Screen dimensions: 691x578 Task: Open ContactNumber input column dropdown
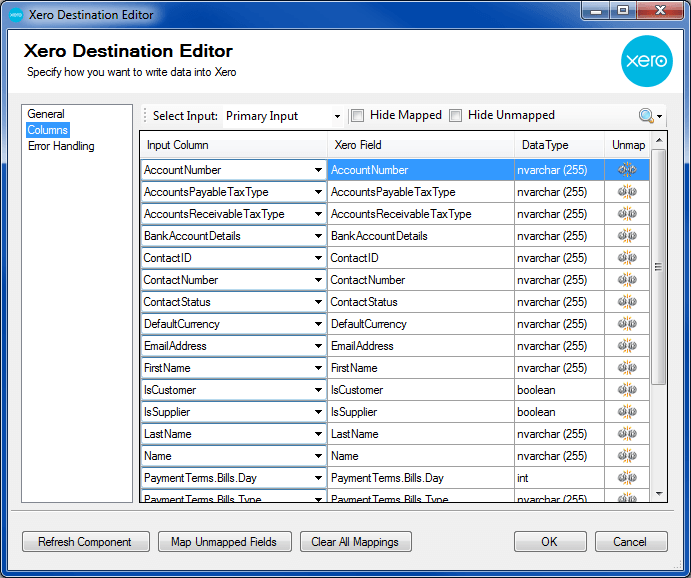click(318, 280)
